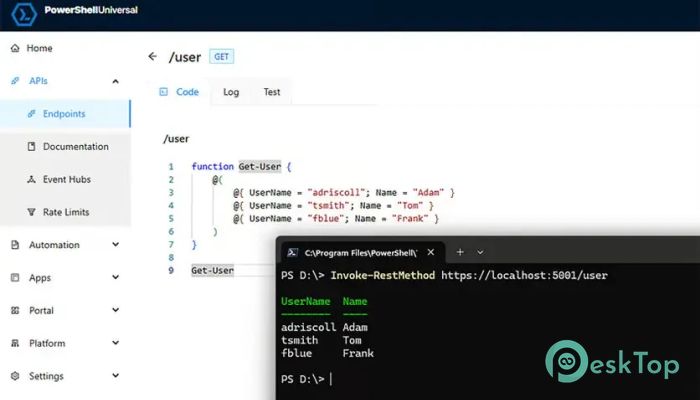700x400 pixels.
Task: Close the PowerShell terminal tab
Action: point(431,252)
